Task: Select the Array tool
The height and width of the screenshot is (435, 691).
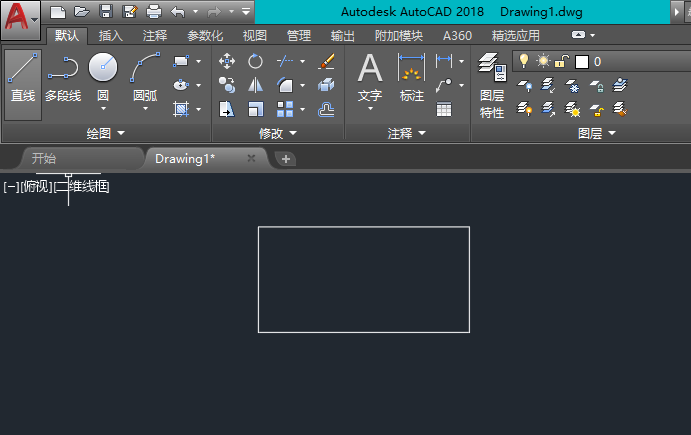Action: click(x=285, y=109)
